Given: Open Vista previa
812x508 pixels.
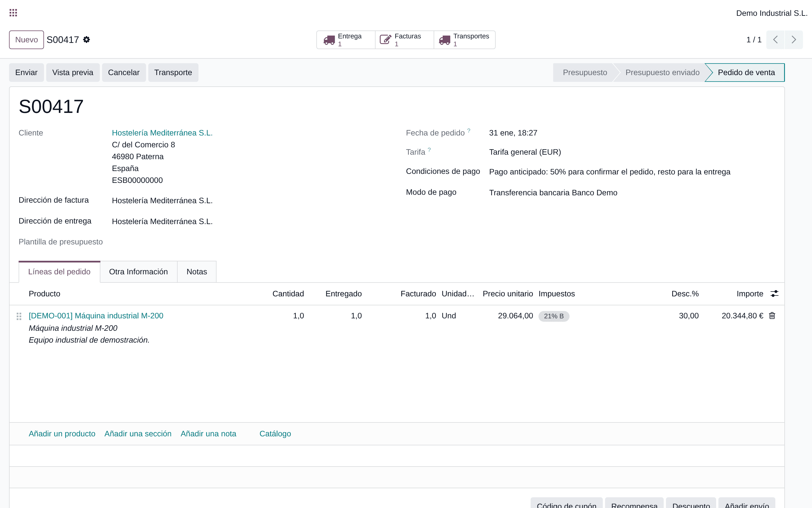Looking at the screenshot, I should (73, 73).
